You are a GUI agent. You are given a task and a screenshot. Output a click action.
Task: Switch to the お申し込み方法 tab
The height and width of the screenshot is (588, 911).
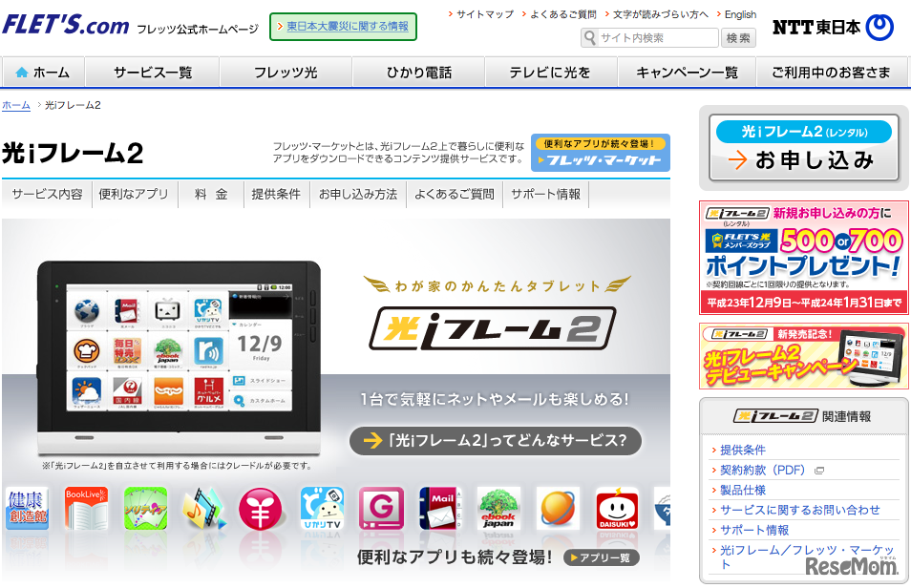click(358, 194)
